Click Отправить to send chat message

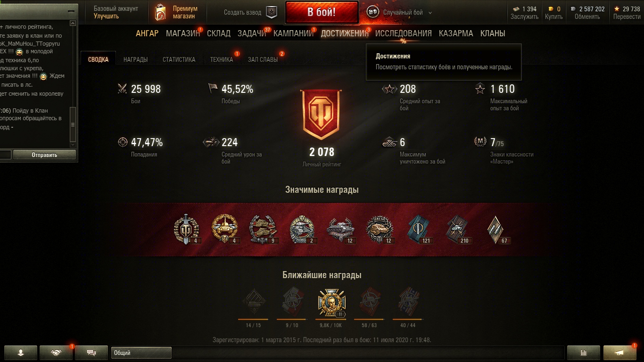(x=44, y=155)
